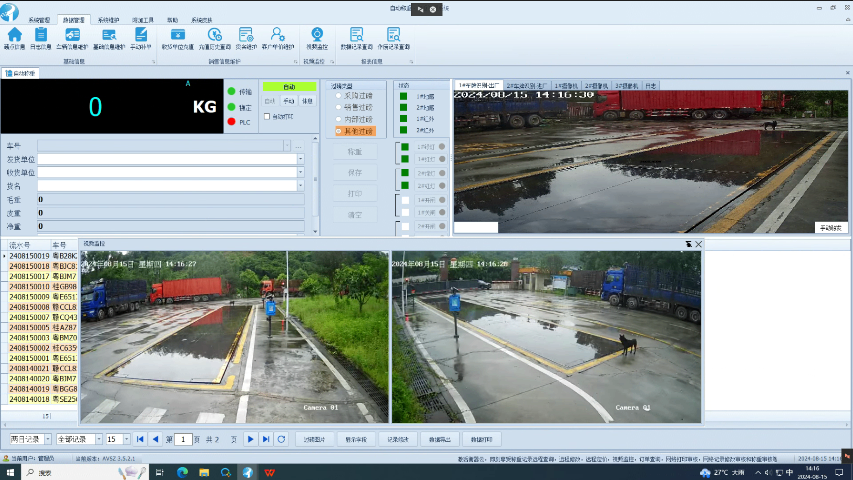
Task: Open the 数据记录查询 data record query icon
Action: pyautogui.click(x=356, y=35)
